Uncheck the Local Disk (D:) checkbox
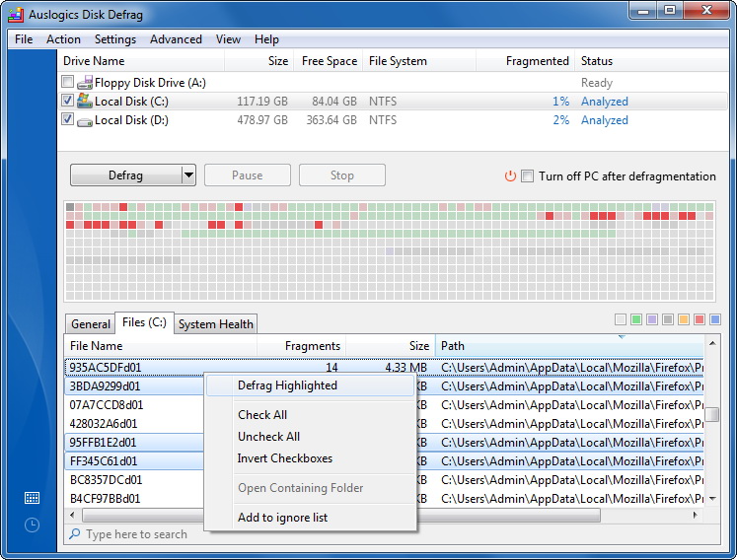This screenshot has width=737, height=560. 67,120
